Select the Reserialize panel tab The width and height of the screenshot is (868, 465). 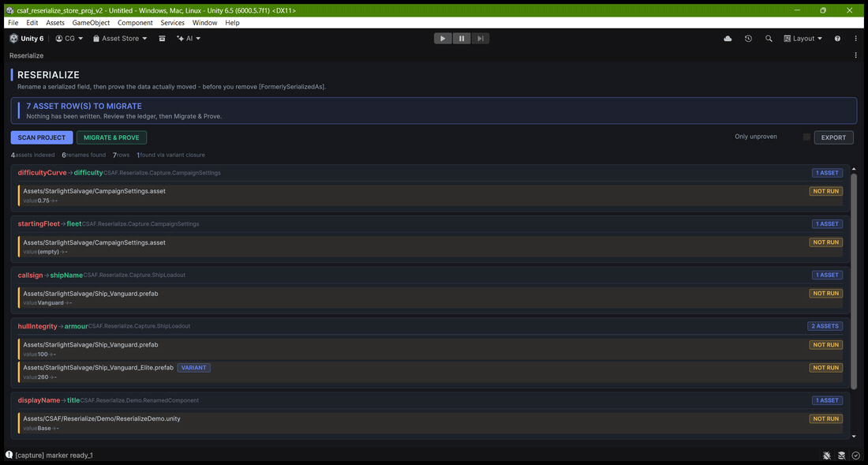(27, 55)
